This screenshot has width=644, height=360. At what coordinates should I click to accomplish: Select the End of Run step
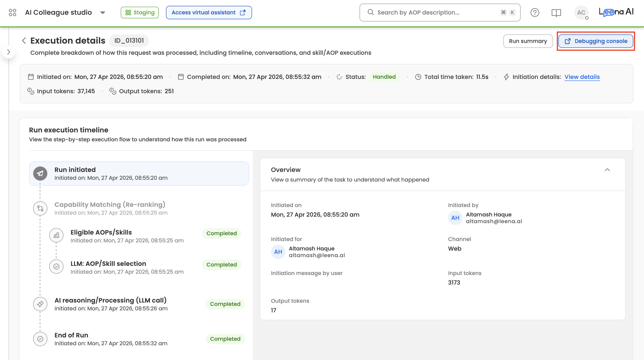(71, 335)
